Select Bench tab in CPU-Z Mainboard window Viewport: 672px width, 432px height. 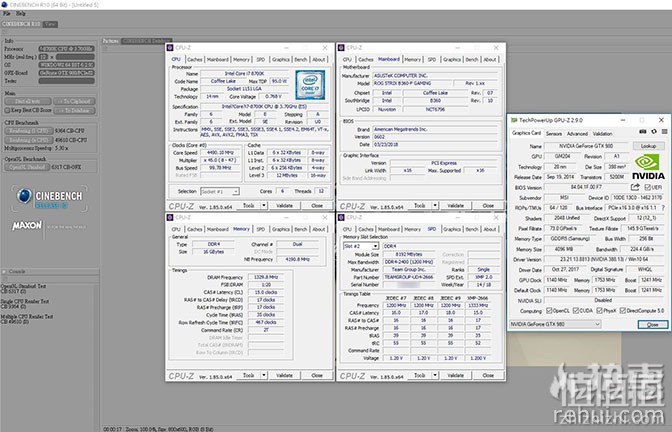(x=472, y=60)
